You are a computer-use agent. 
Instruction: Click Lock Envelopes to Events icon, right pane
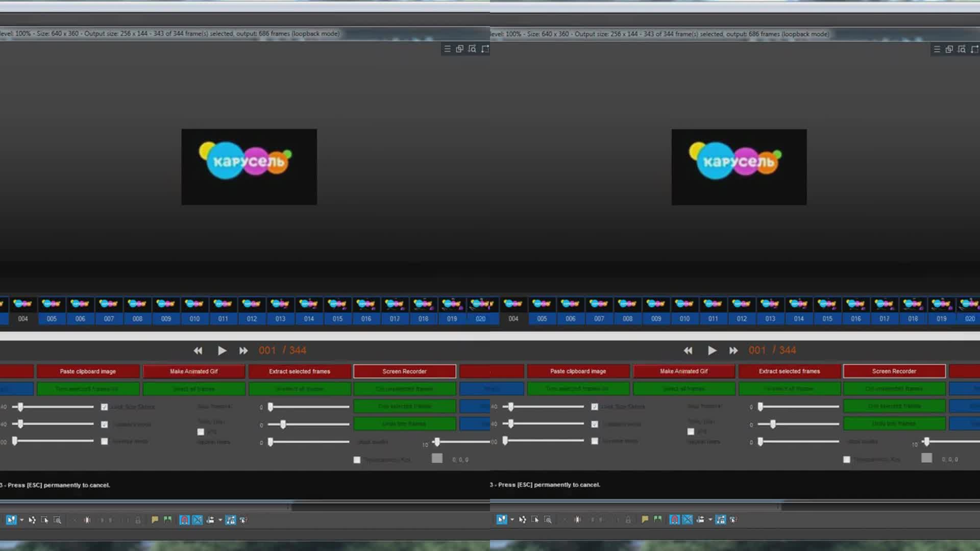[721, 519]
